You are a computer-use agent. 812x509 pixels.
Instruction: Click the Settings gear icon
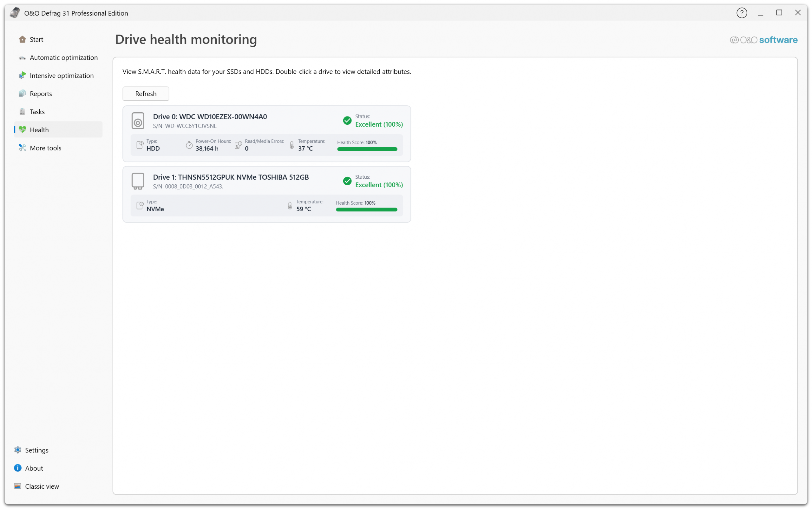[x=17, y=450]
